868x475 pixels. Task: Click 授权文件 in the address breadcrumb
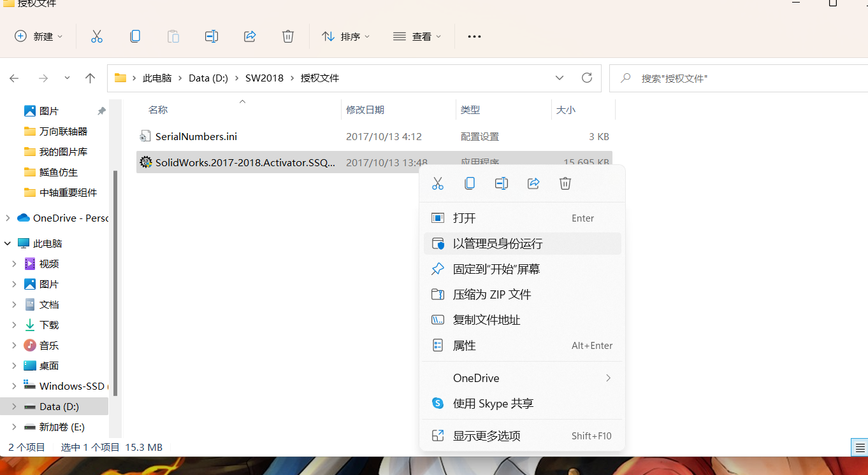320,78
